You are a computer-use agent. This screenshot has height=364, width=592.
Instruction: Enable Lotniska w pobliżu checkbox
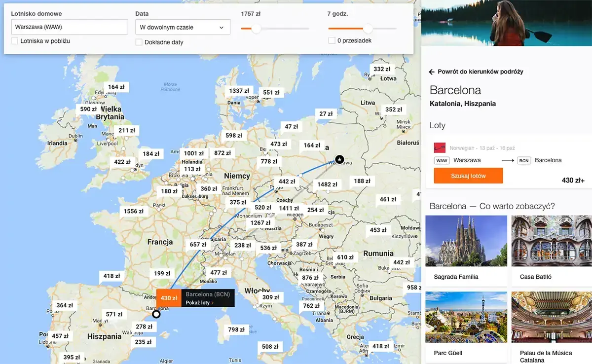15,41
